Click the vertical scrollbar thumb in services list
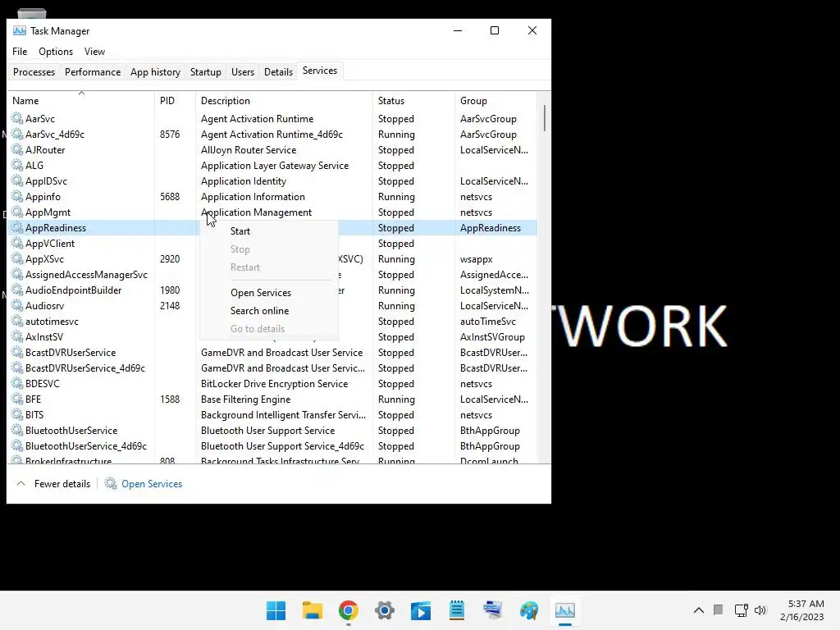The height and width of the screenshot is (630, 840). (x=545, y=118)
